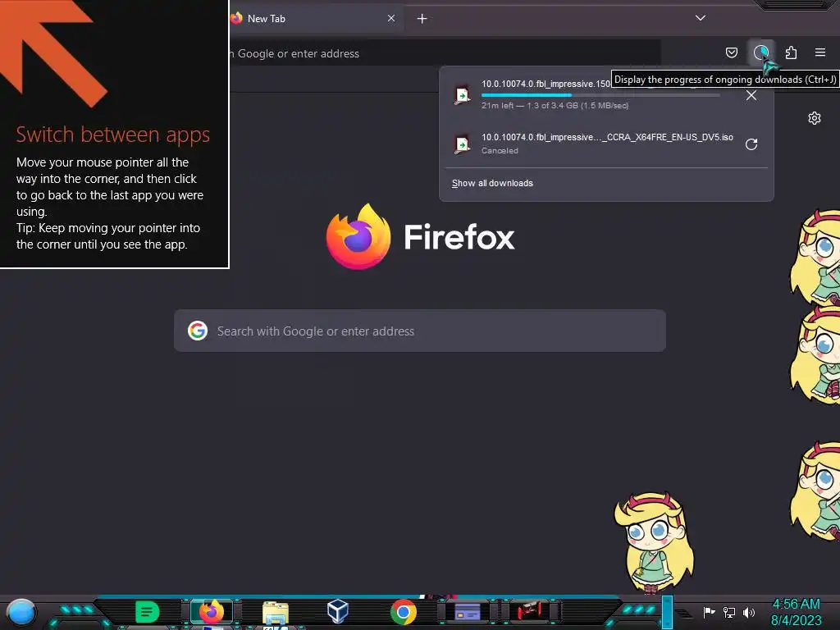
Task: Click the Action Center flag tray icon
Action: pyautogui.click(x=710, y=612)
